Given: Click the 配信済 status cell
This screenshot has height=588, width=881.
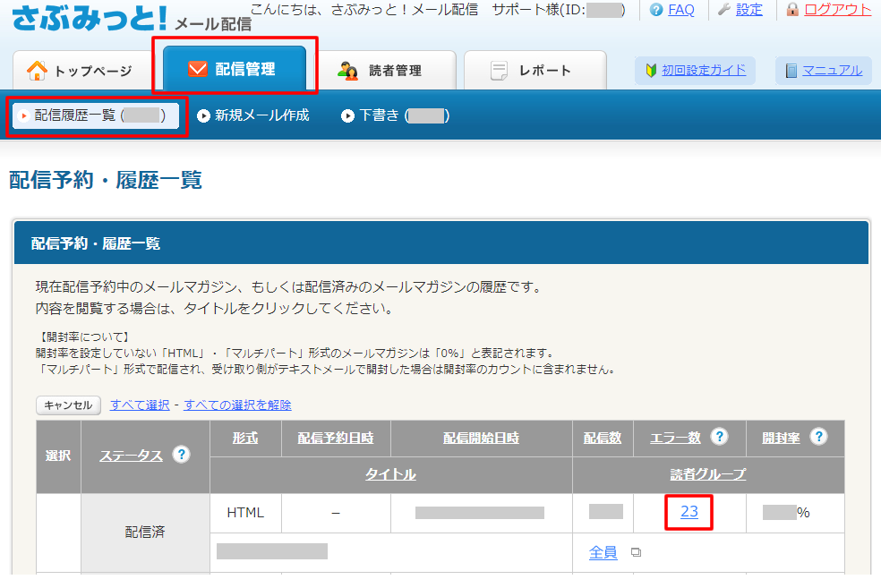Looking at the screenshot, I should coord(145,532).
